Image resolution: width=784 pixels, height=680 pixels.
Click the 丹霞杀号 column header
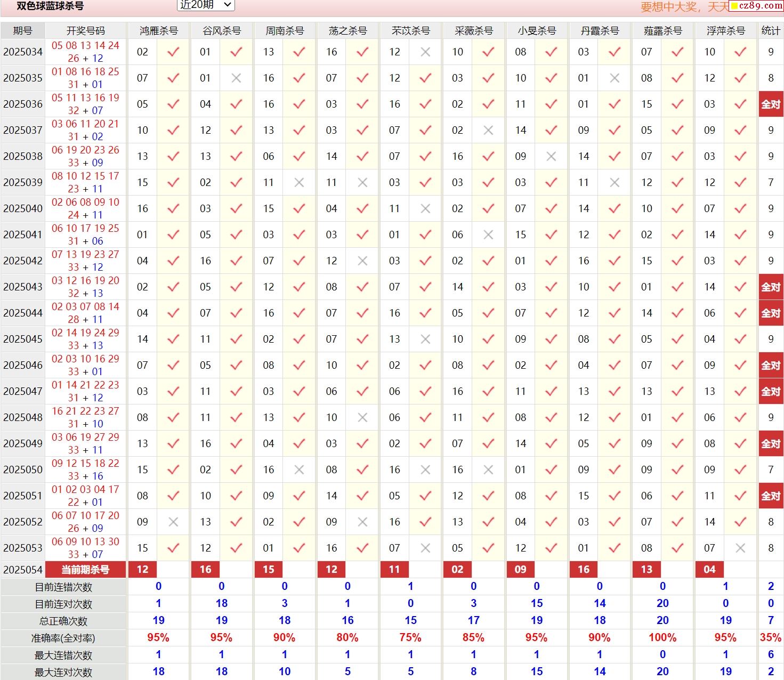(600, 30)
